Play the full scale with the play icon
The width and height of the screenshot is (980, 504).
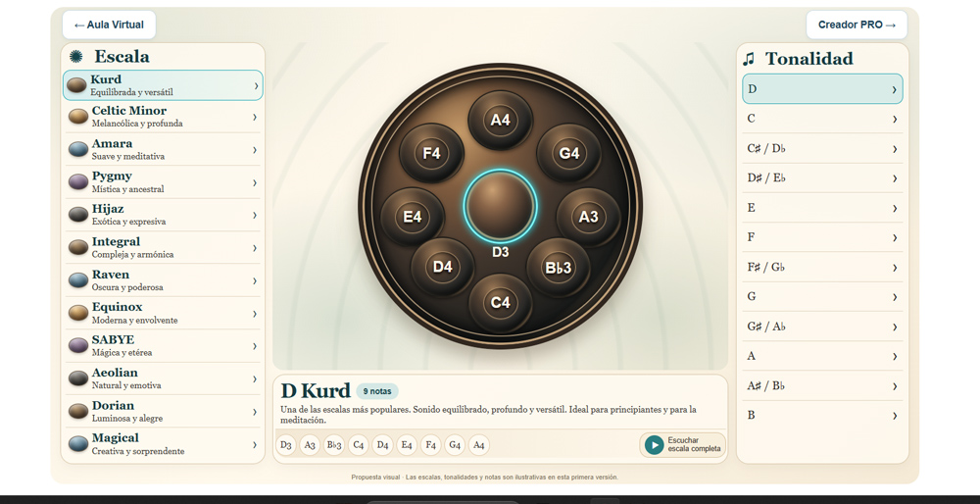[655, 444]
